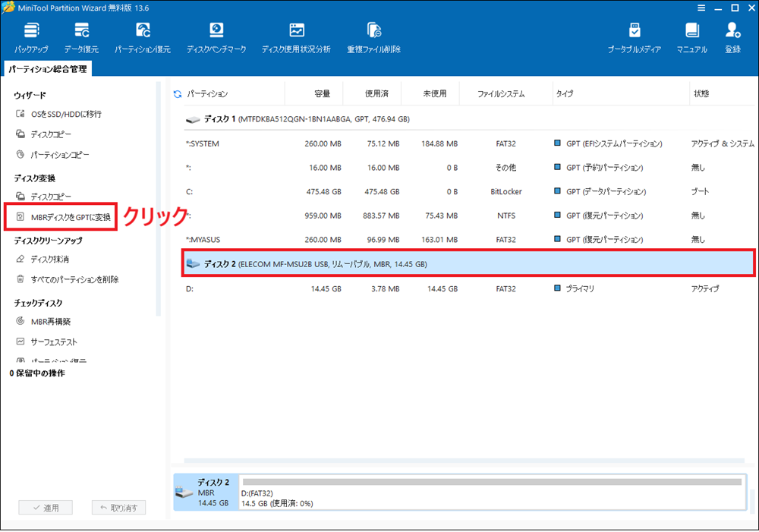Click アクティブ & システム status cell
759x532 pixels.
click(x=723, y=143)
